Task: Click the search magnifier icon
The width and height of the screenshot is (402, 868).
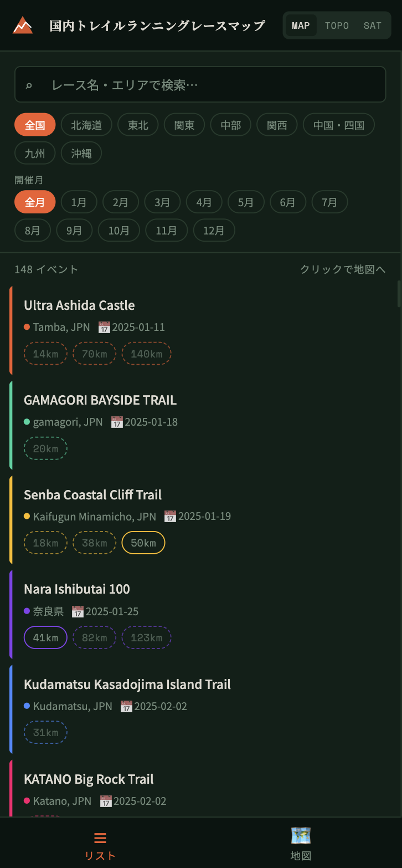Action: pyautogui.click(x=29, y=85)
